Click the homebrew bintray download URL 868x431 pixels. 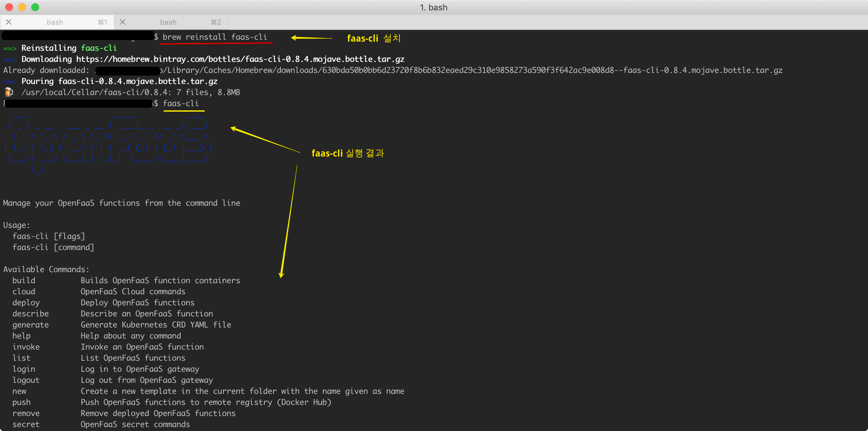point(240,59)
